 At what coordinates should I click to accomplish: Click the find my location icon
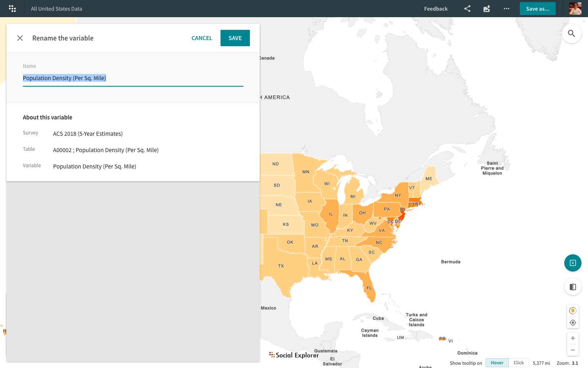(x=572, y=322)
